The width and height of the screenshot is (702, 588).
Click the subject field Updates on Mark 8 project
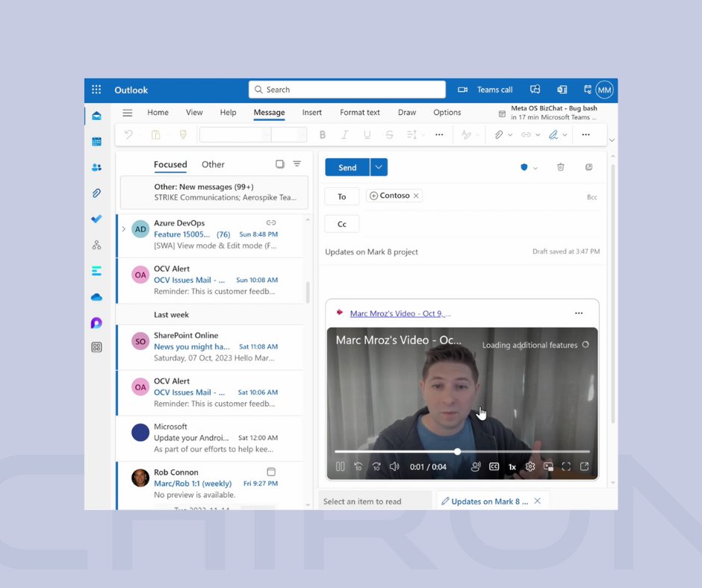[x=372, y=252]
